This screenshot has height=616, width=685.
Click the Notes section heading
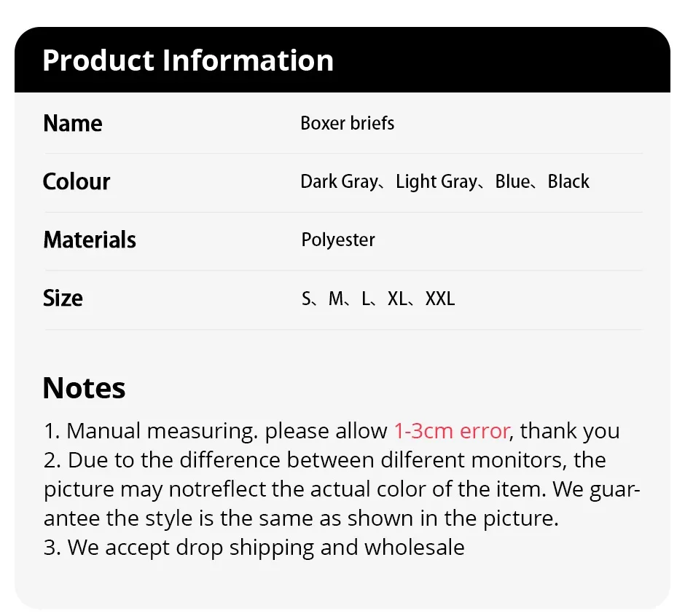tap(84, 388)
